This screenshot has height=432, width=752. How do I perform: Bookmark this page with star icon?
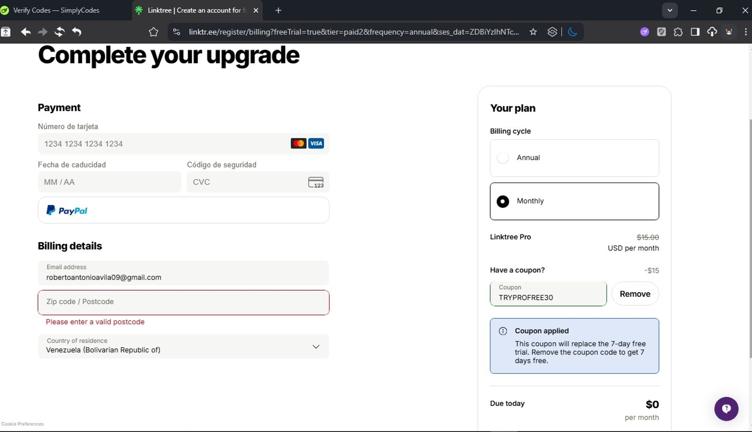(x=533, y=32)
